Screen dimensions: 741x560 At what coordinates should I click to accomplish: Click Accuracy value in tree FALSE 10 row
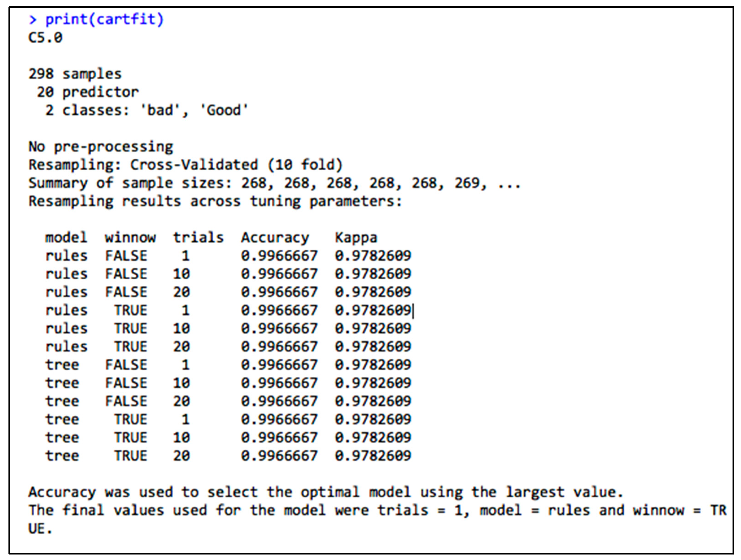pos(279,383)
